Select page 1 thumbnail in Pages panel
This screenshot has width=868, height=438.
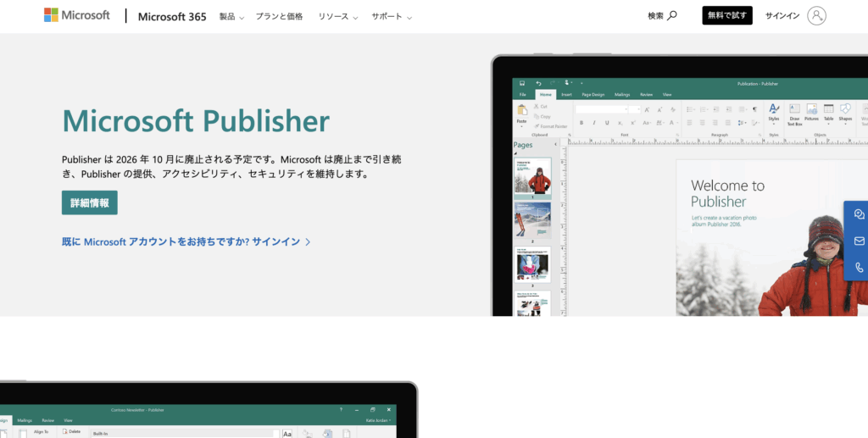(532, 177)
